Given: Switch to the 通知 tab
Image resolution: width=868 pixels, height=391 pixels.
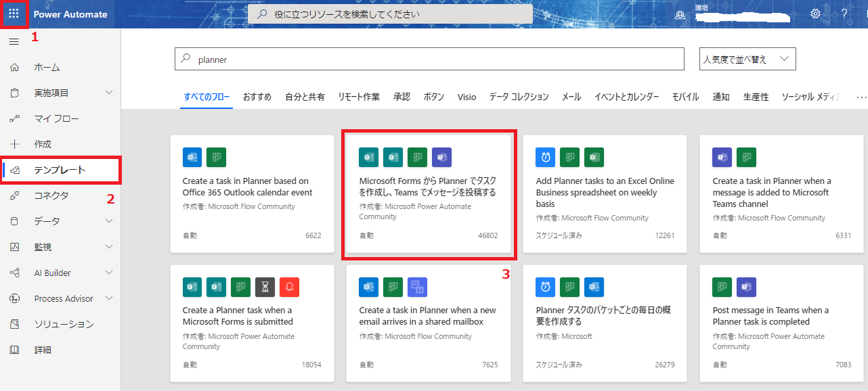Looking at the screenshot, I should tap(721, 97).
